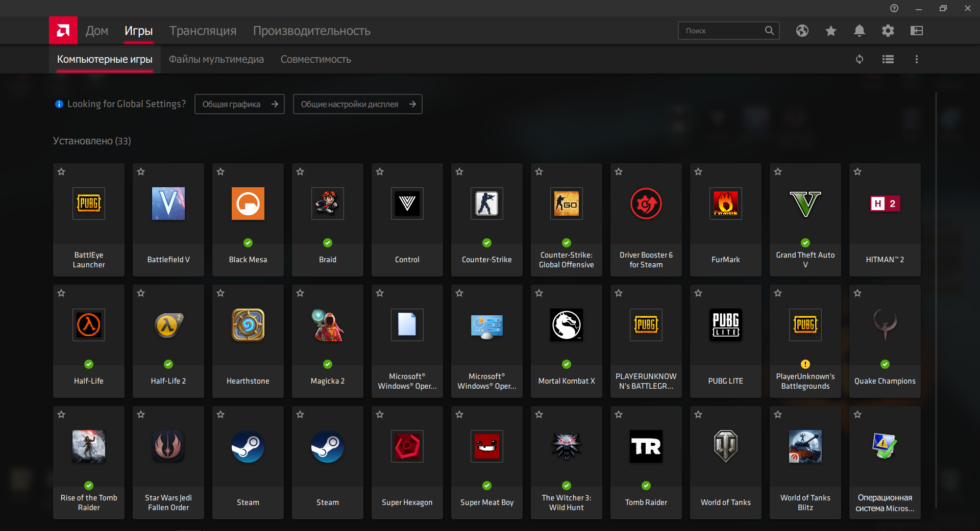The image size is (980, 531).
Task: Star the Операционная система Micros... card
Action: pyautogui.click(x=857, y=415)
